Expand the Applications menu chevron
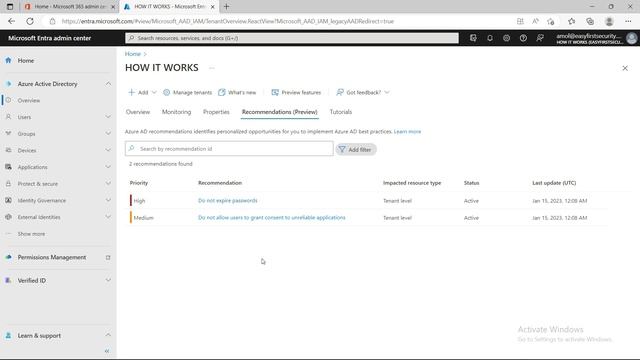This screenshot has width=640, height=360. (108, 167)
